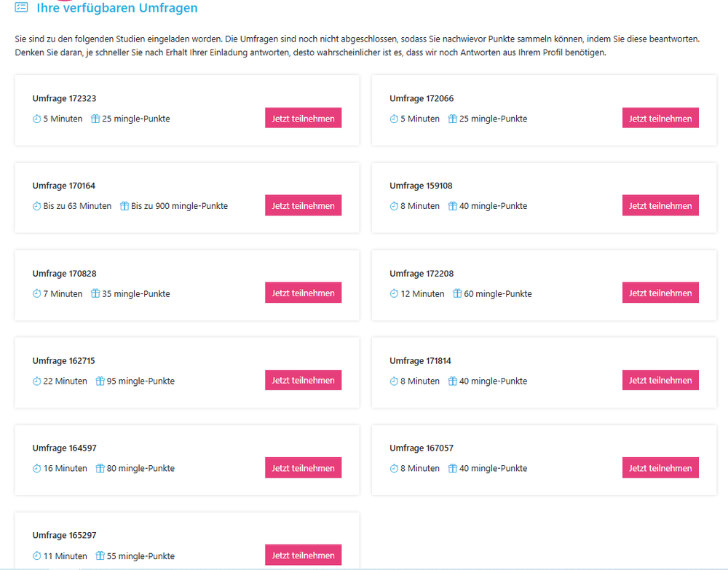Image resolution: width=728 pixels, height=570 pixels.
Task: Open Umfrage 164597 with Jetzt teilnehmen
Action: [303, 467]
